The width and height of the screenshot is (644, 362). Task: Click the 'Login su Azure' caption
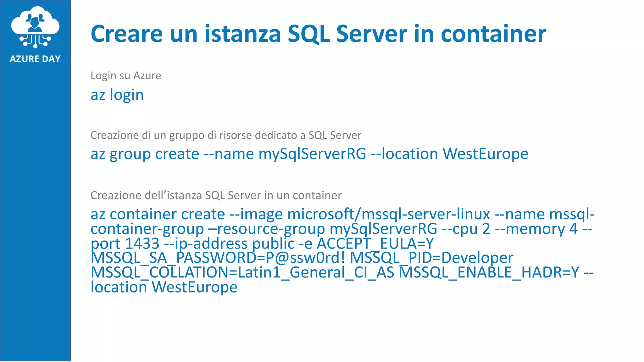[126, 76]
